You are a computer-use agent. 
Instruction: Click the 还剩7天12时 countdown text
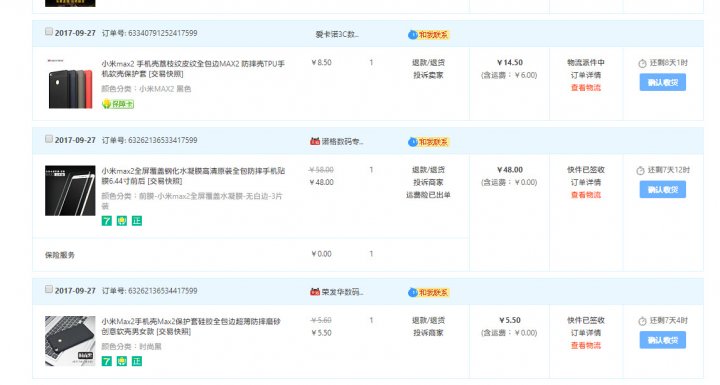(x=669, y=170)
